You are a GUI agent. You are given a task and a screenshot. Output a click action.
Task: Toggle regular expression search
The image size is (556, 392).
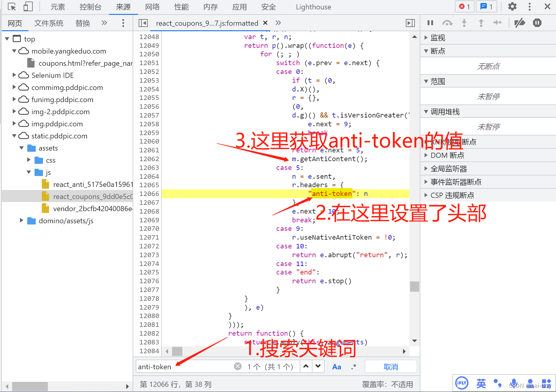[353, 367]
